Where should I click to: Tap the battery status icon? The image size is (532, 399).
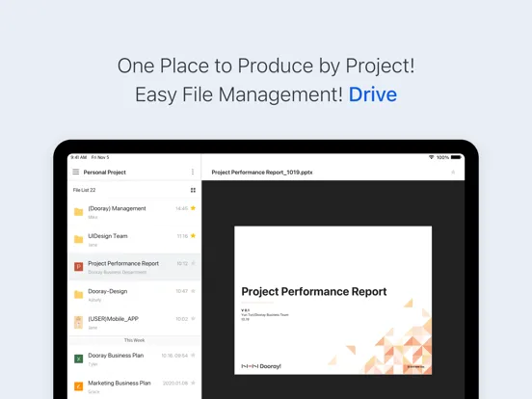[x=456, y=157]
